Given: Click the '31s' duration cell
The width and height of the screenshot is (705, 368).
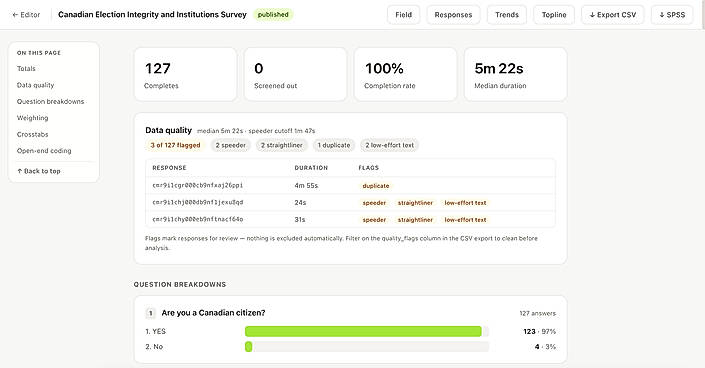Looking at the screenshot, I should (x=299, y=220).
